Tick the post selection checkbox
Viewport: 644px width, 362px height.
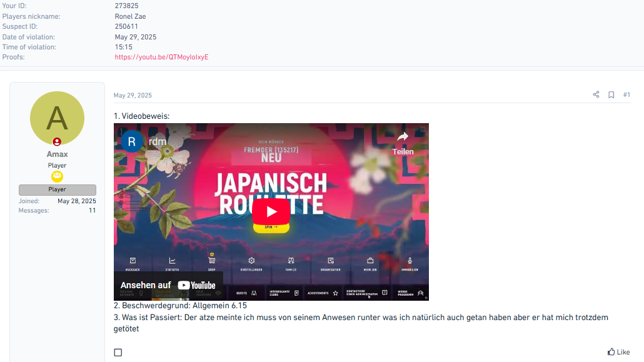[118, 353]
